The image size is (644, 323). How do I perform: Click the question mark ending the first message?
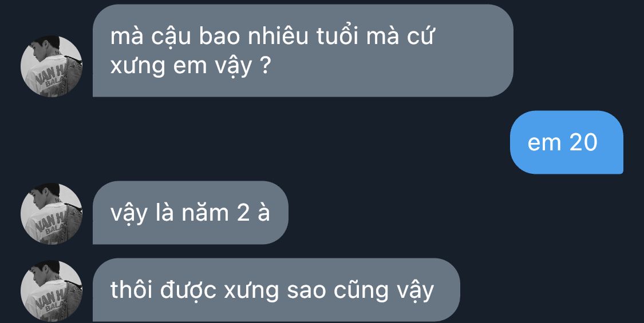click(265, 66)
